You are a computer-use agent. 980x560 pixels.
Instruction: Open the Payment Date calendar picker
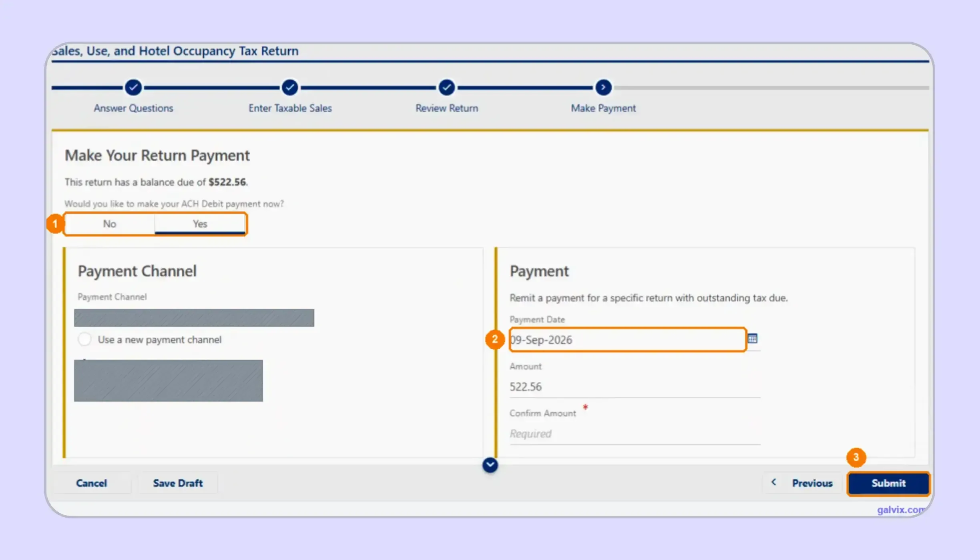pyautogui.click(x=752, y=339)
